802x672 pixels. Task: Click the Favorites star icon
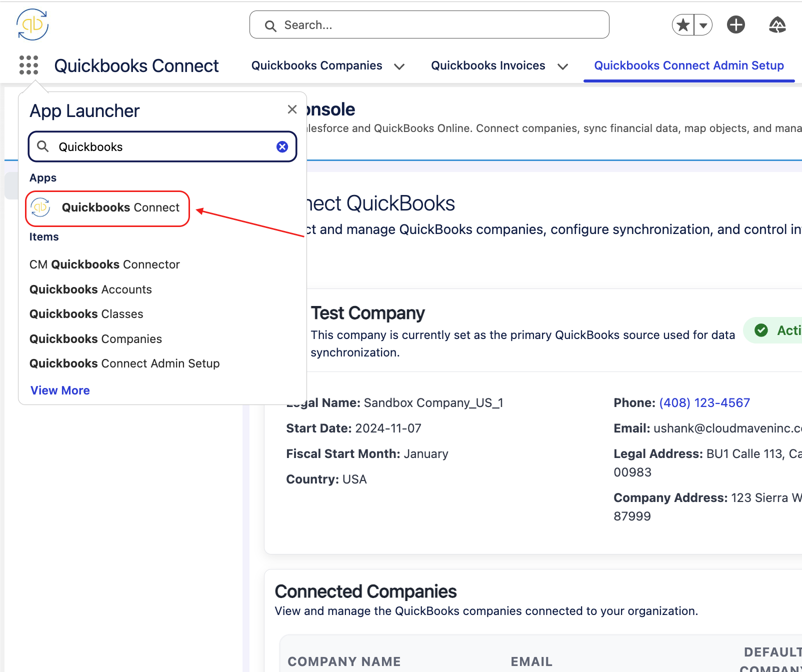point(683,24)
